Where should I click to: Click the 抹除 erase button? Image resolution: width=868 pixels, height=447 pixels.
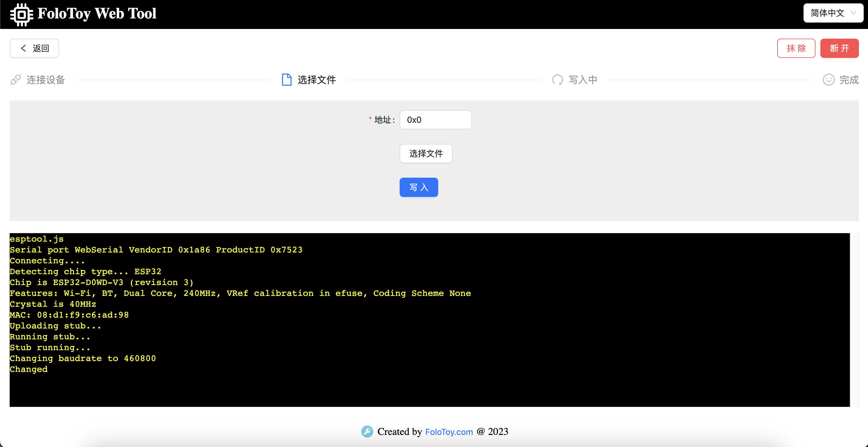coord(796,48)
